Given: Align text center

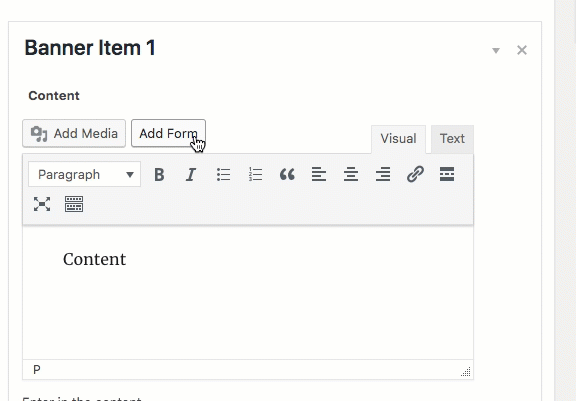Looking at the screenshot, I should (351, 174).
